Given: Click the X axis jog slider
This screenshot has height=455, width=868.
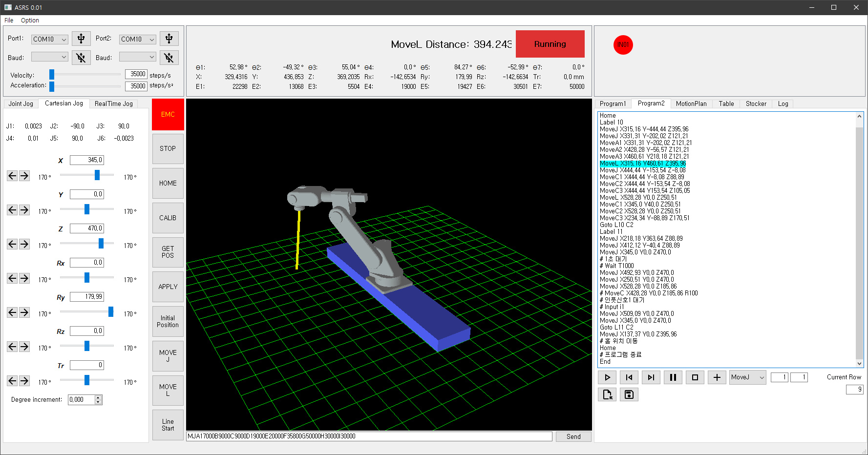Looking at the screenshot, I should 87,175.
